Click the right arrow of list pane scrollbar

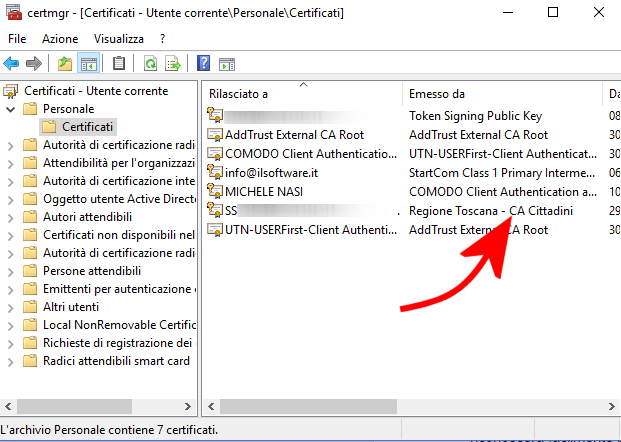click(x=611, y=406)
